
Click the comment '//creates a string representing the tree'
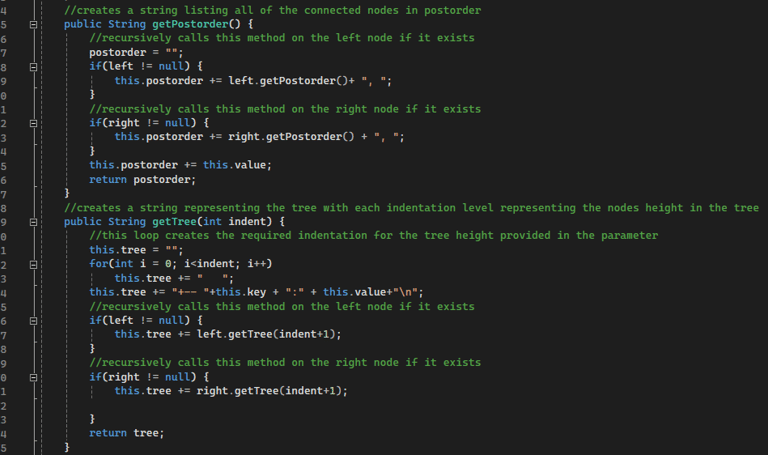tap(411, 208)
